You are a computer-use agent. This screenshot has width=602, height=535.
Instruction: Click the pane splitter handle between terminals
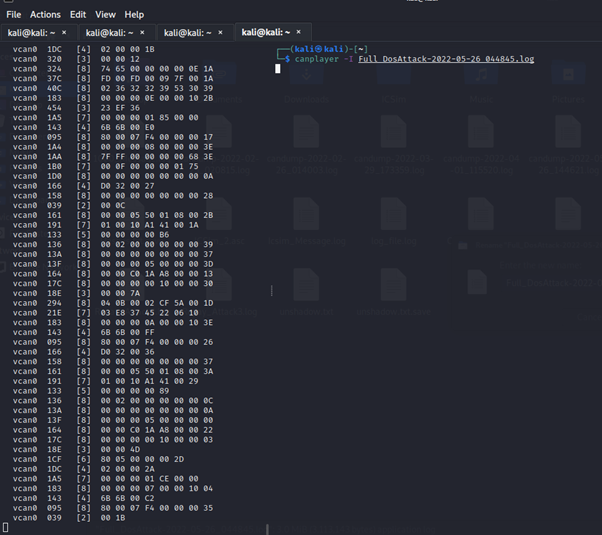271,290
